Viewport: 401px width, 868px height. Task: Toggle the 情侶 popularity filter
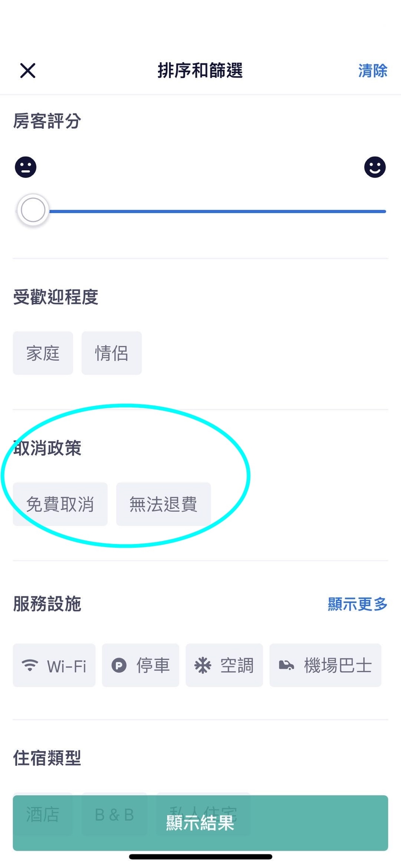111,353
